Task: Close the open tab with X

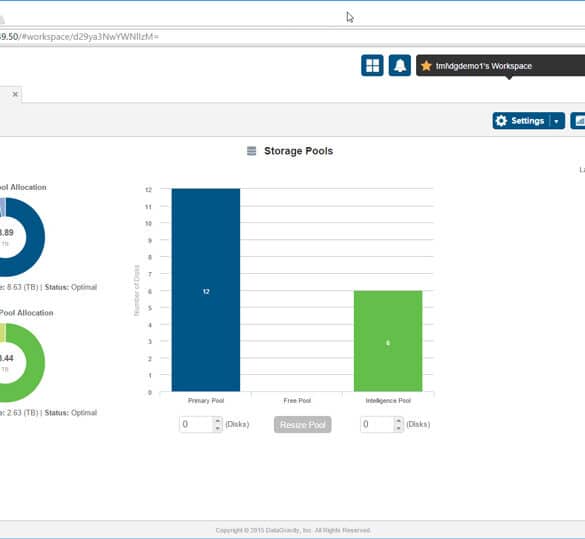Action: coord(15,94)
